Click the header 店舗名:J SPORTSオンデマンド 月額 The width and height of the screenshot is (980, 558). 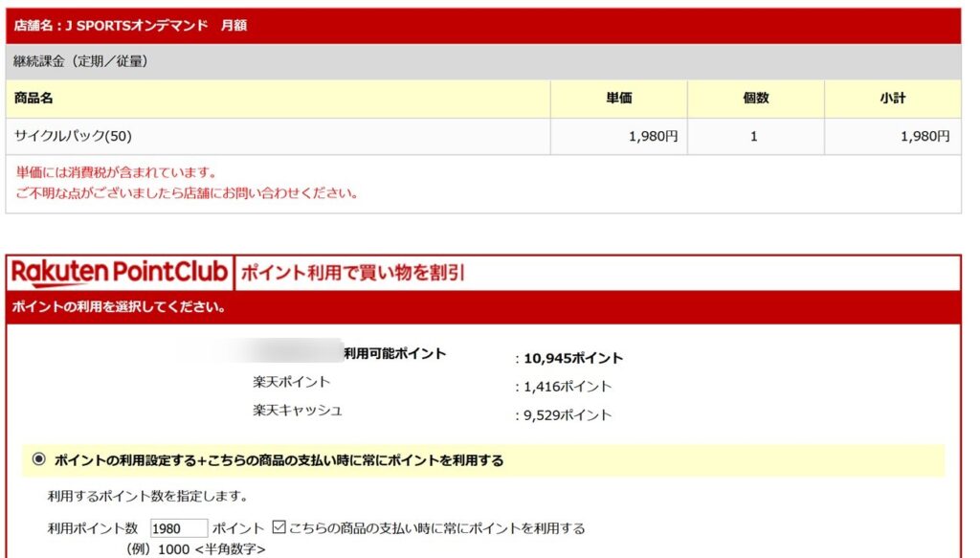(130, 26)
